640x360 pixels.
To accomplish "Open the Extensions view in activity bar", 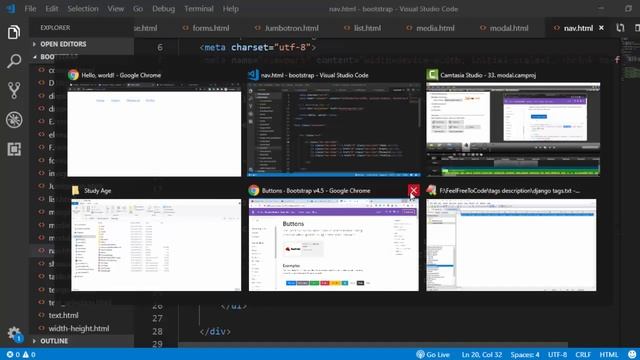I will (14, 149).
